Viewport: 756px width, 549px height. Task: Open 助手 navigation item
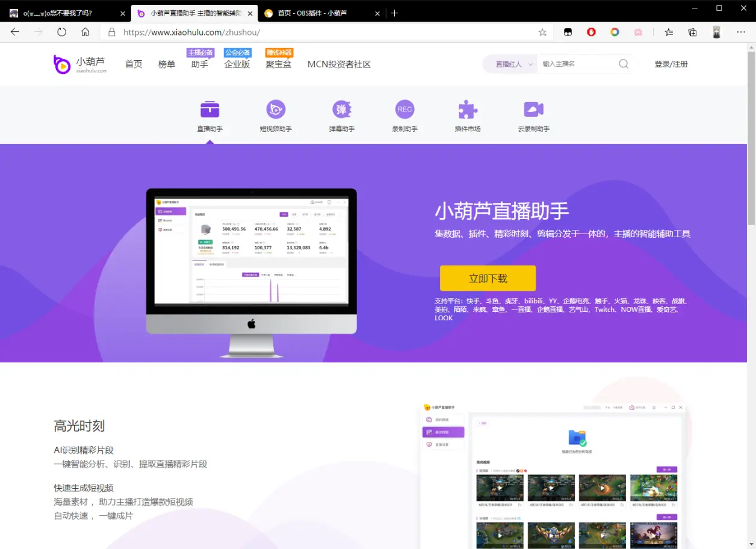point(200,64)
